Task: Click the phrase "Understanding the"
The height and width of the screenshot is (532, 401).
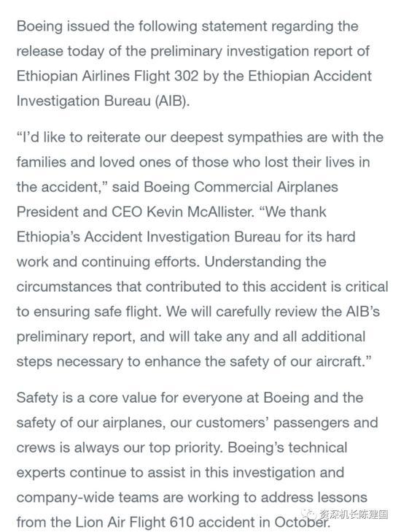Action: (265, 262)
